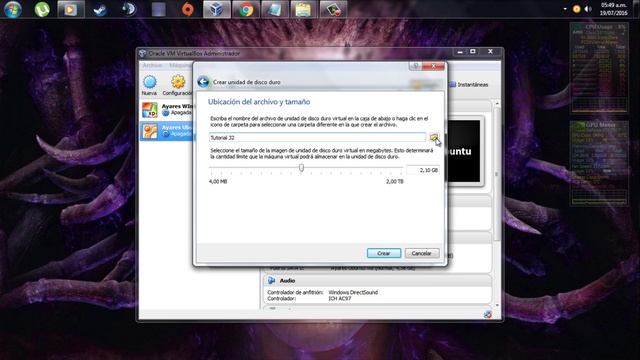Click the disk size slider handle
The height and width of the screenshot is (360, 640).
[x=301, y=167]
